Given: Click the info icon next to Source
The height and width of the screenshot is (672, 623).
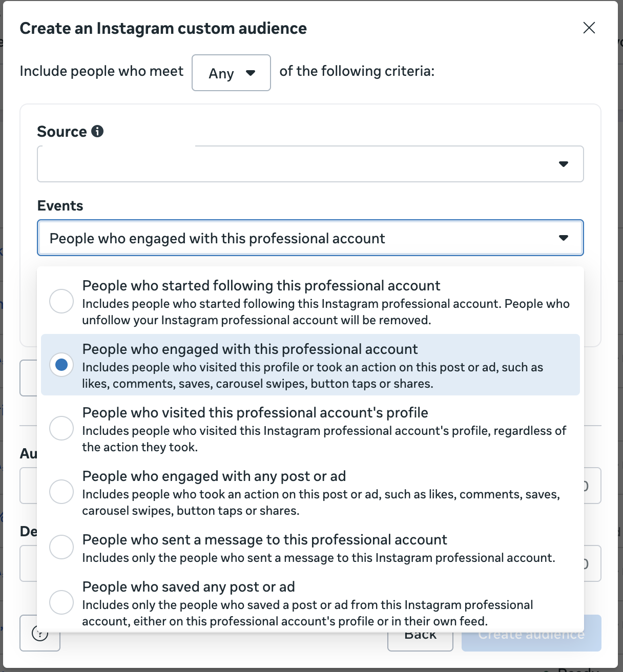Looking at the screenshot, I should 97,131.
